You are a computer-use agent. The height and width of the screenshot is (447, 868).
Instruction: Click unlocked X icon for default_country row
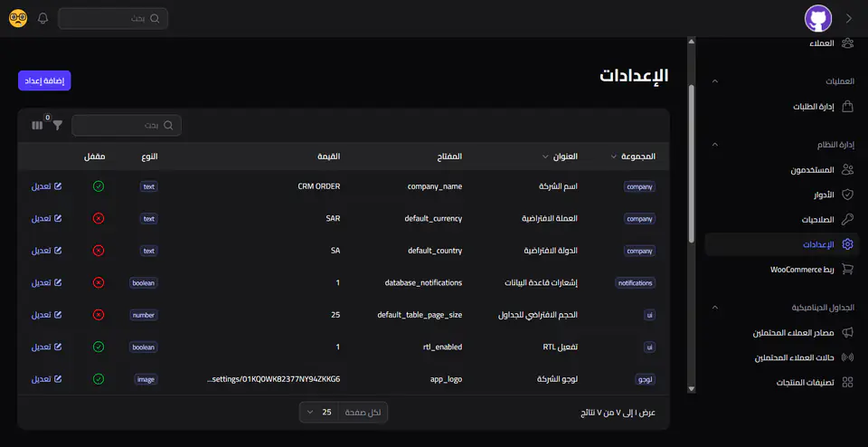[x=98, y=251]
